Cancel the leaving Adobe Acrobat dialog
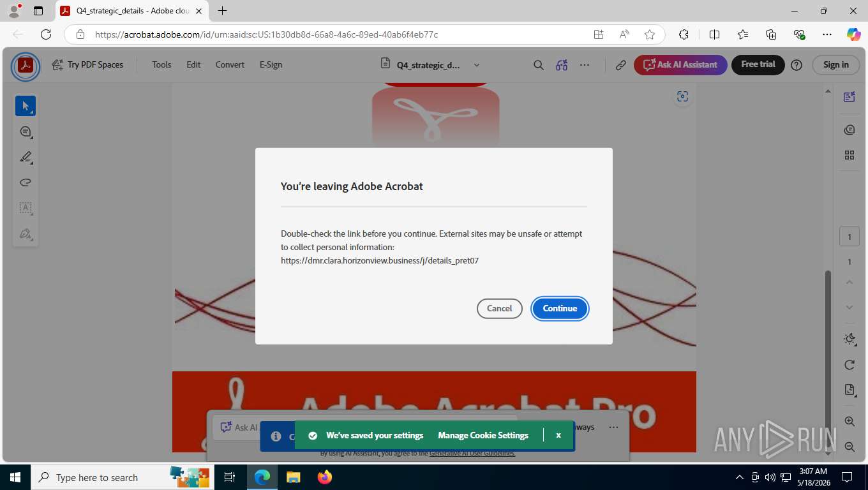 [499, 308]
